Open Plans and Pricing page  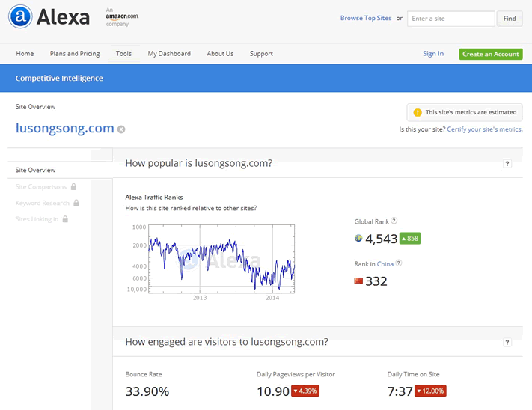75,54
